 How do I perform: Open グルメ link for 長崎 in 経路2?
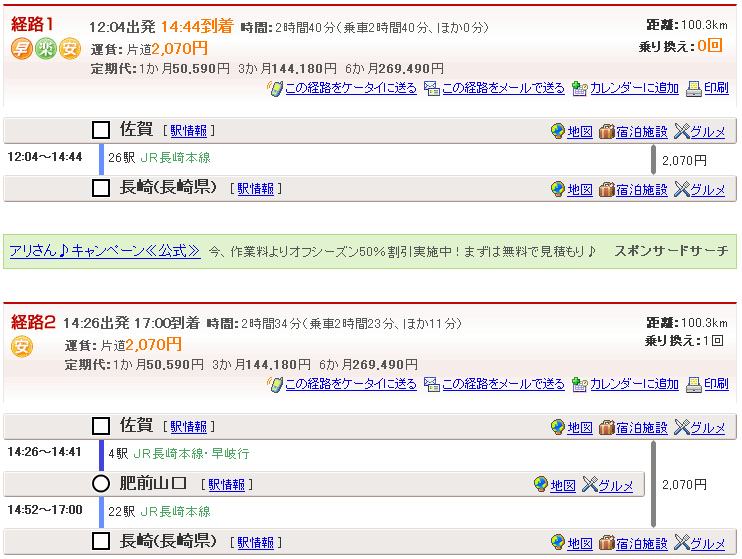(708, 543)
